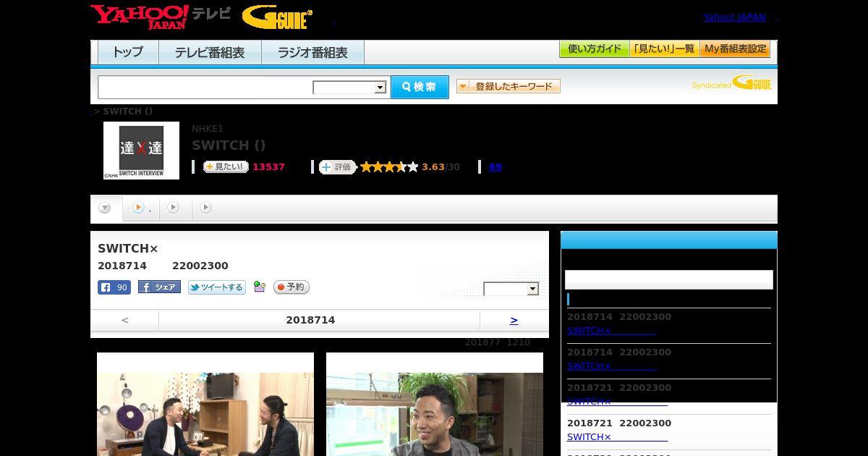The width and height of the screenshot is (868, 456).
Task: Open the Yahoo! JAPAN link
Action: tap(734, 17)
